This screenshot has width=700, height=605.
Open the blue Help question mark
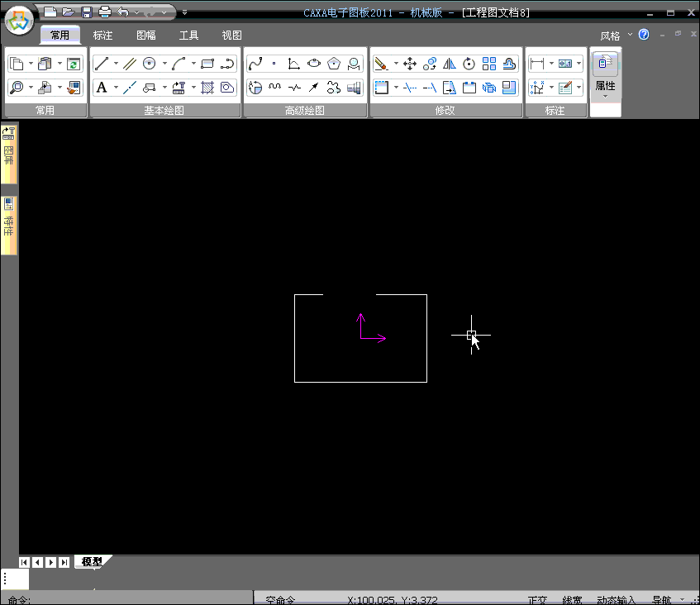tap(644, 35)
